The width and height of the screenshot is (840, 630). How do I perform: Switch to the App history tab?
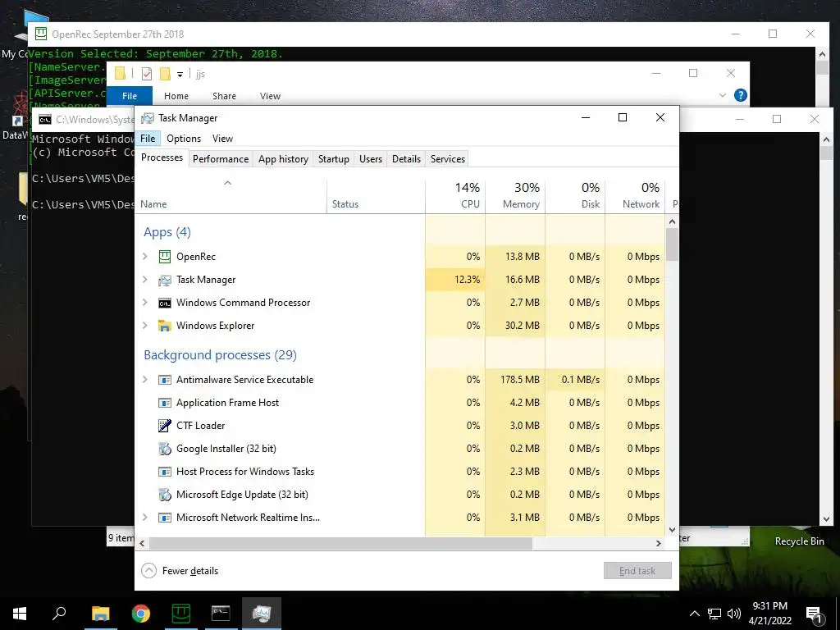[x=283, y=159]
